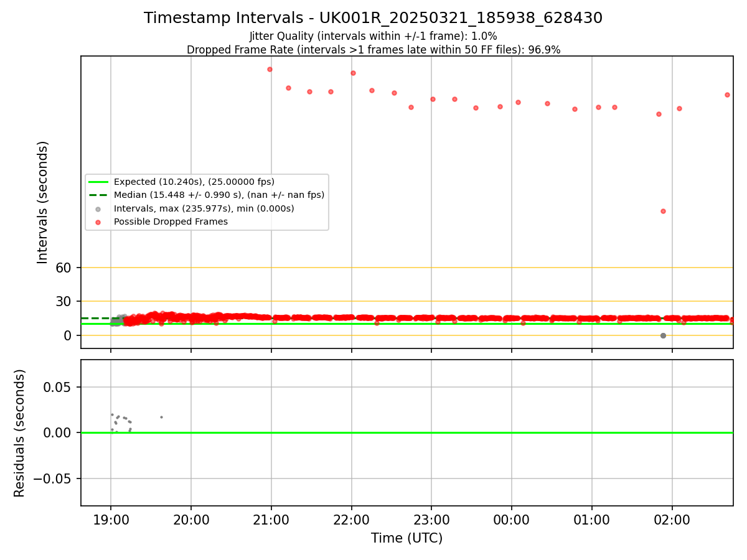Click the grey zero-interval point before 02:00
This screenshot has height=560, width=747.
pos(663,335)
